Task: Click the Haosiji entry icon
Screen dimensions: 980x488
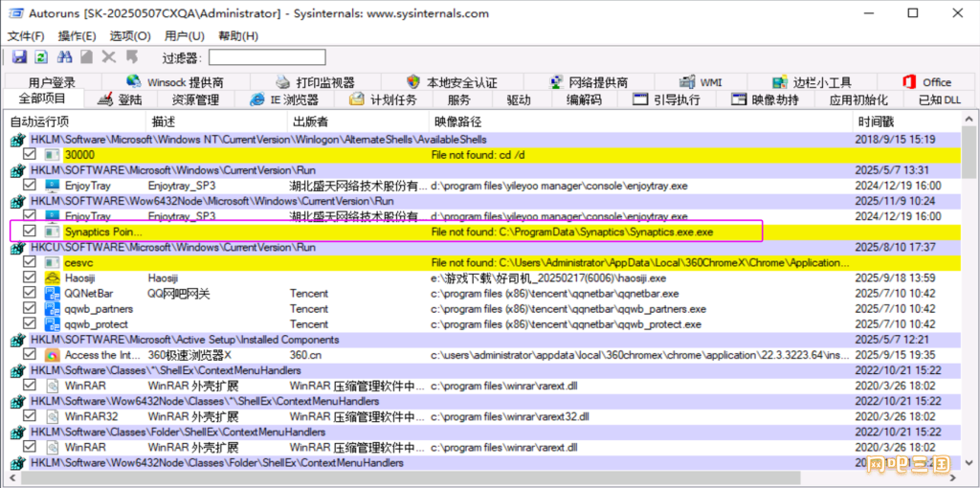Action: click(52, 278)
